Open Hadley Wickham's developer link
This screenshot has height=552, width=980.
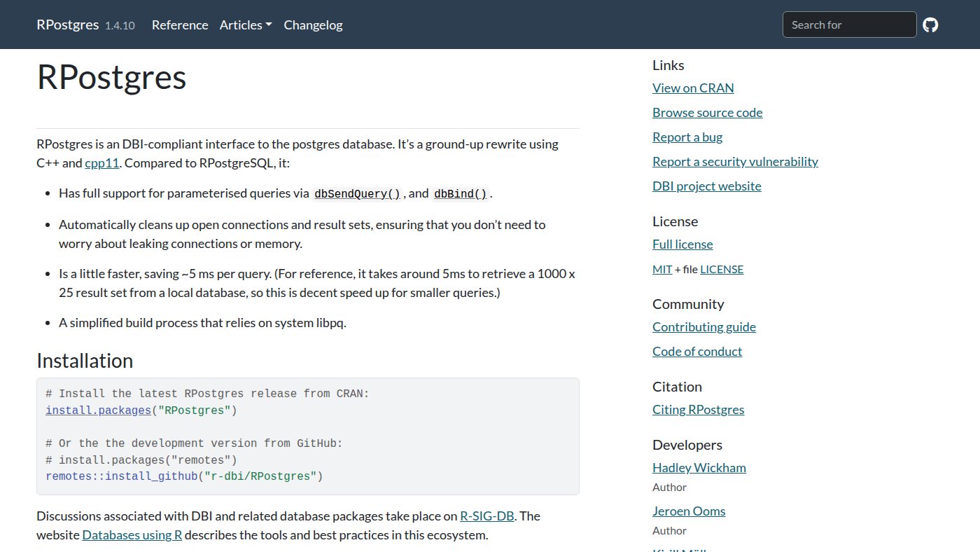tap(699, 468)
